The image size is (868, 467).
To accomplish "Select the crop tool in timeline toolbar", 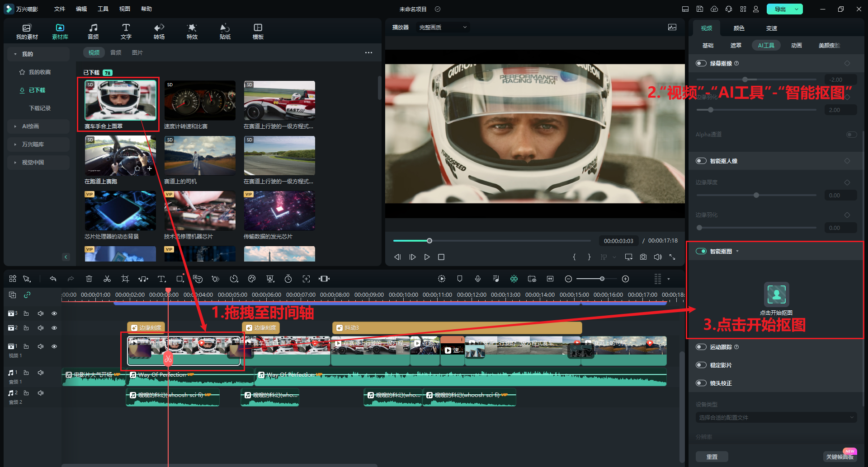I will (x=125, y=279).
